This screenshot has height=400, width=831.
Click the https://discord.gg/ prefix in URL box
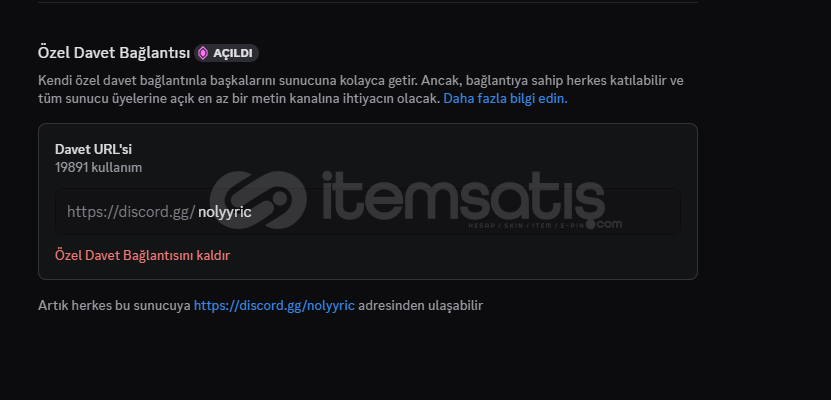tap(131, 212)
